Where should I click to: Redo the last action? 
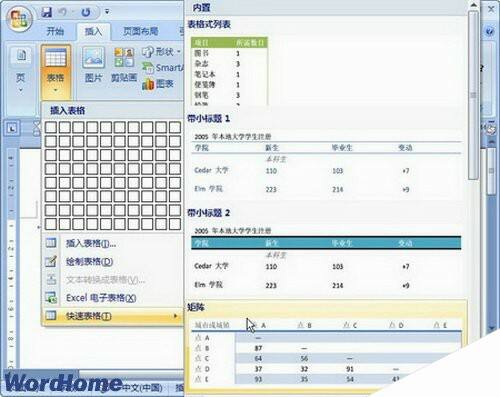(x=86, y=12)
